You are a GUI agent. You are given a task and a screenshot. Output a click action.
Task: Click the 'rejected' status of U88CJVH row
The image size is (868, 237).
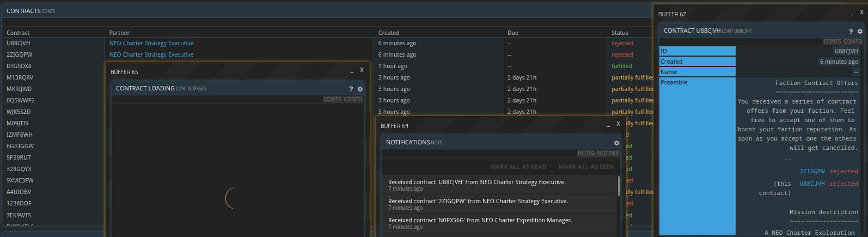point(622,43)
